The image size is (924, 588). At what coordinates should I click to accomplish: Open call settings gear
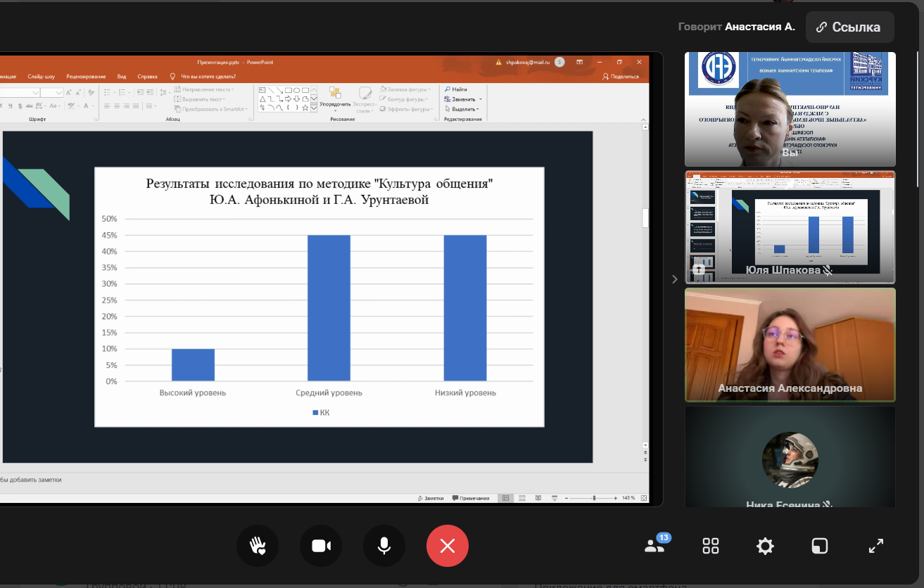[765, 546]
